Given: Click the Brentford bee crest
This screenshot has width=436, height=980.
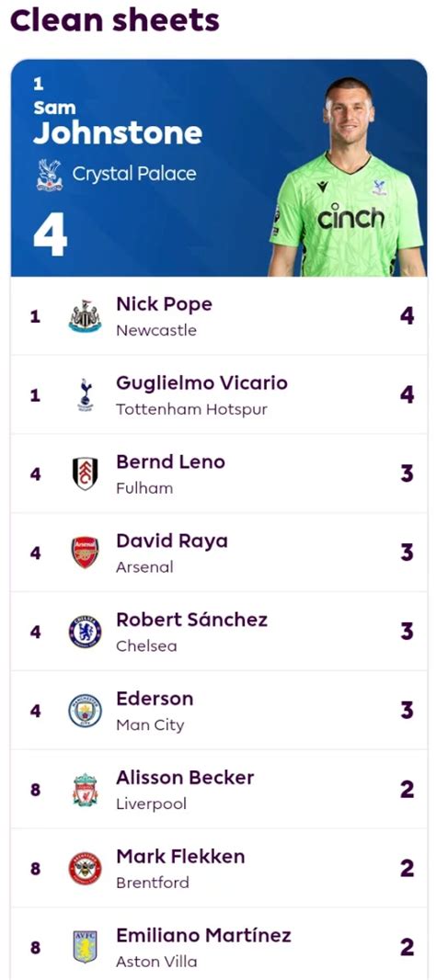Looking at the screenshot, I should [x=85, y=869].
